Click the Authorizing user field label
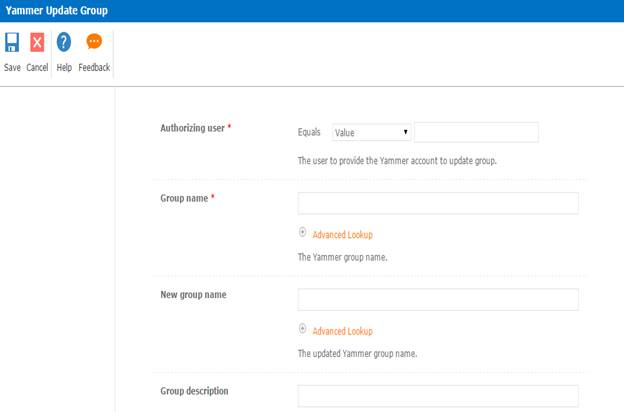Image resolution: width=624 pixels, height=412 pixels. point(192,128)
